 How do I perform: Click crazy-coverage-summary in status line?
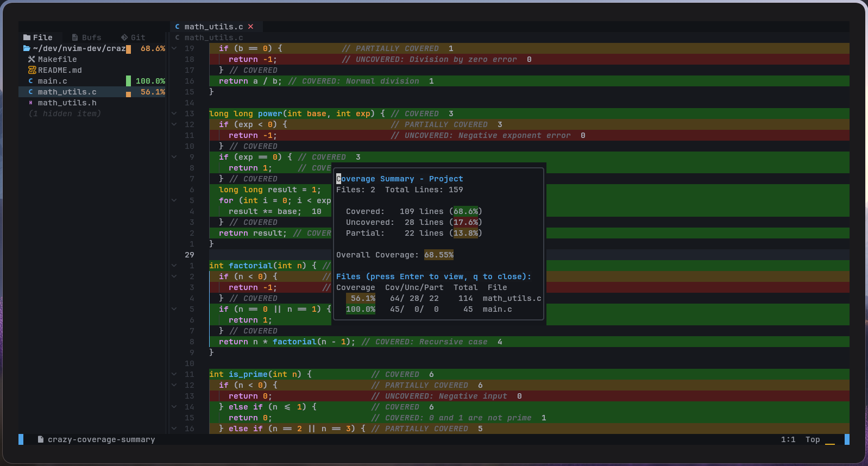101,439
